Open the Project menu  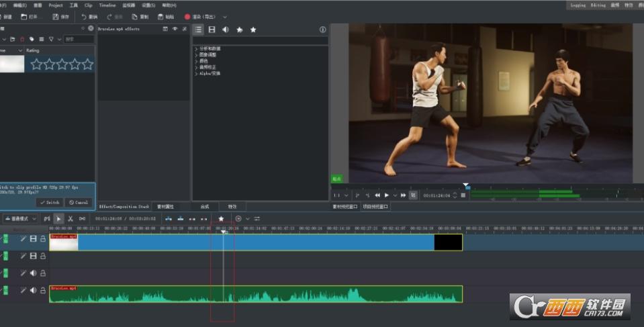(56, 5)
